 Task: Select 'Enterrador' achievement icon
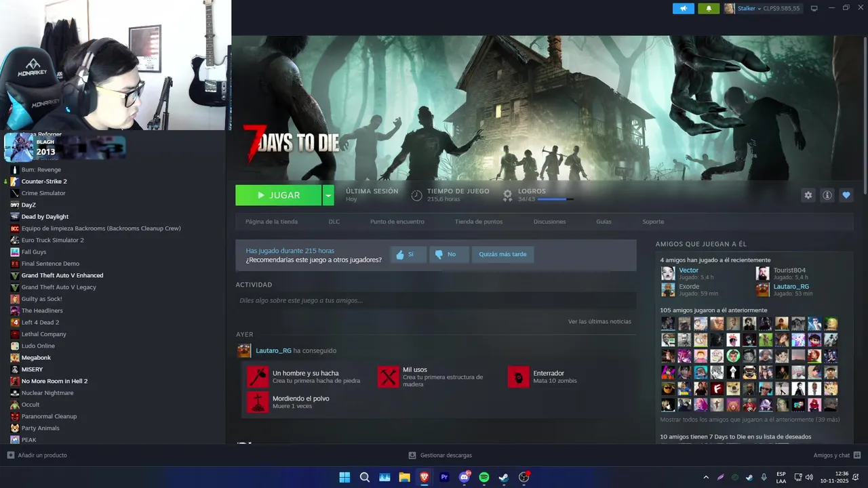pos(518,377)
